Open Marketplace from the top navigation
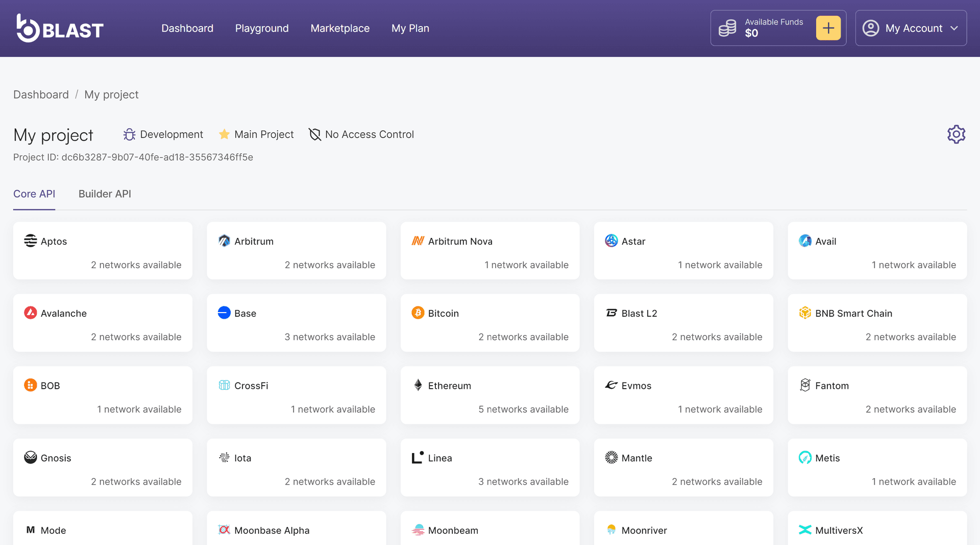Image resolution: width=980 pixels, height=545 pixels. click(340, 28)
